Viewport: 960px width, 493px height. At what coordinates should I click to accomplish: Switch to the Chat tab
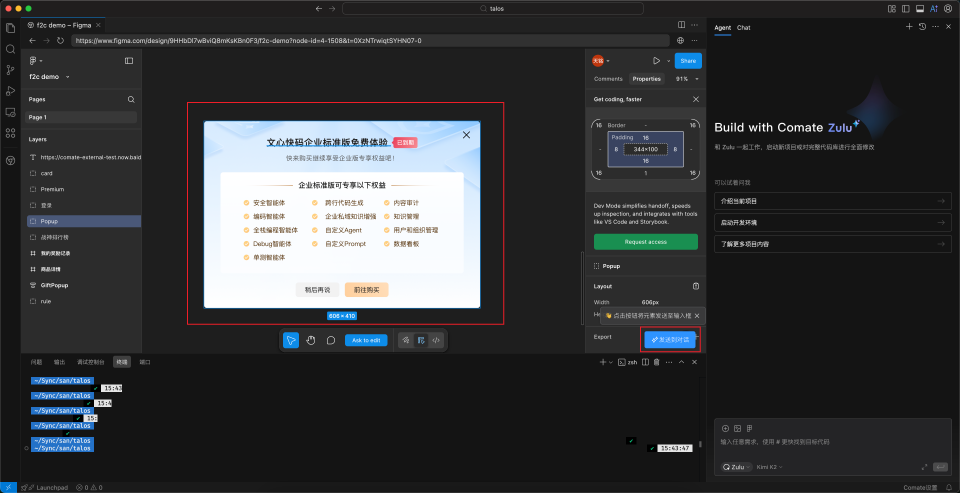coord(744,27)
